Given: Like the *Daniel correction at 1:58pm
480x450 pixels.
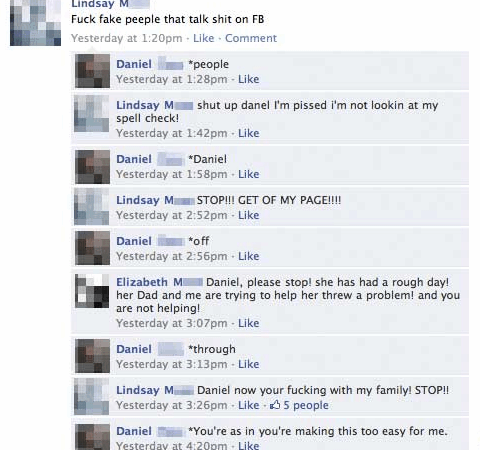Looking at the screenshot, I should [249, 174].
